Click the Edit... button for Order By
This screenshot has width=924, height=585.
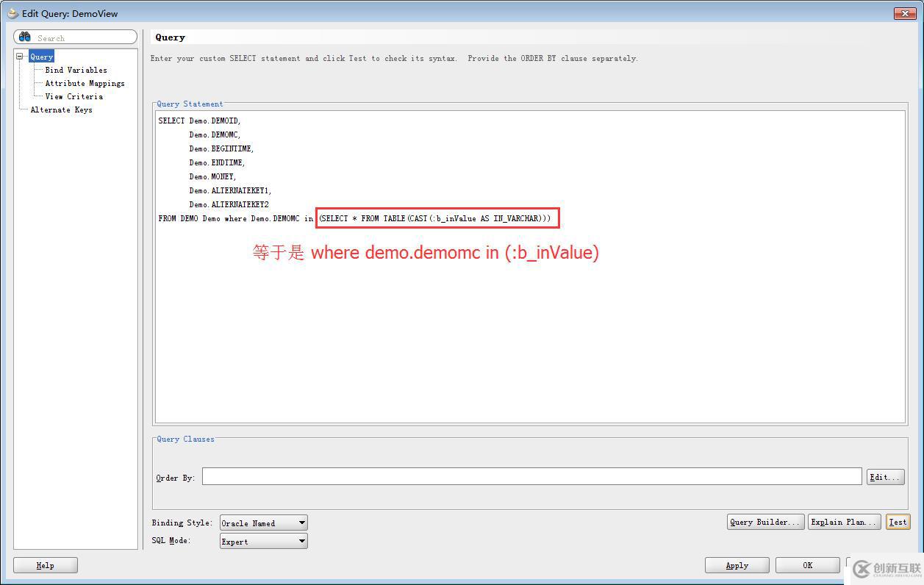tap(885, 477)
